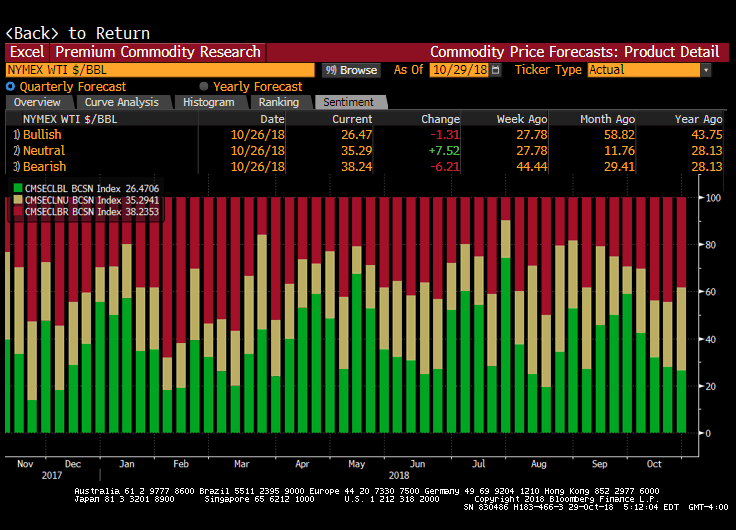Click Bullish current value 26.47

point(357,135)
